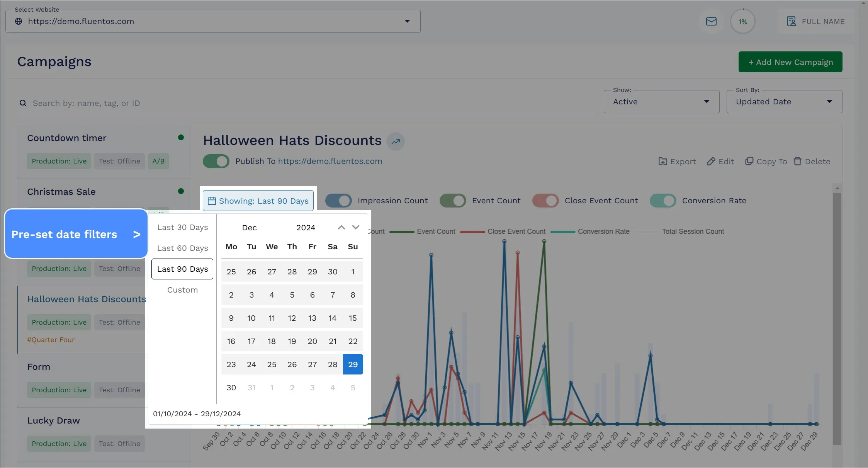Screen dimensions: 868x468
Task: Select Last 90 Days preset
Action: (182, 269)
